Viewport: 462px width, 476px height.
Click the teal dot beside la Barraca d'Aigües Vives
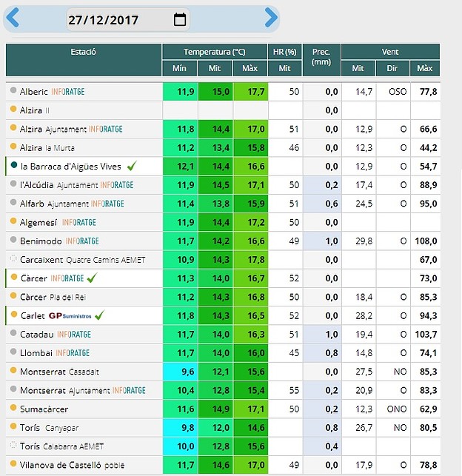[13, 165]
